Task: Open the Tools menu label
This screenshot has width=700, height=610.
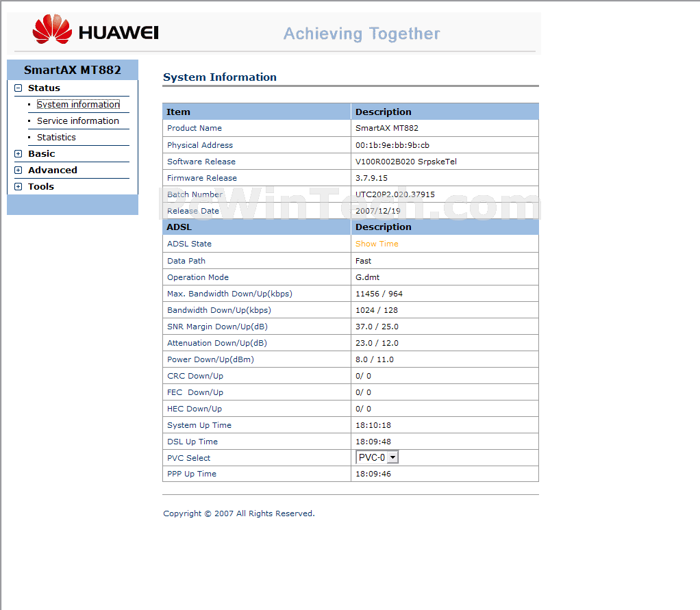Action: [41, 187]
